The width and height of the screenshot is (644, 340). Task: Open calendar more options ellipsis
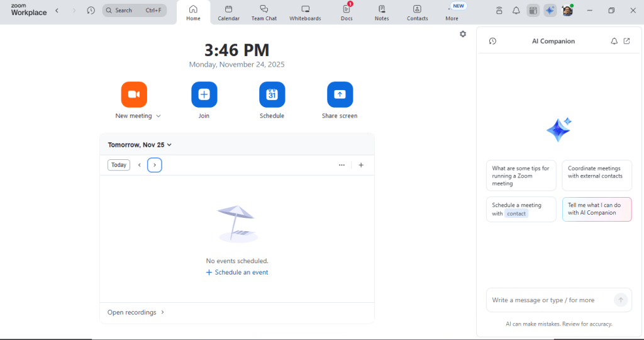pos(341,165)
